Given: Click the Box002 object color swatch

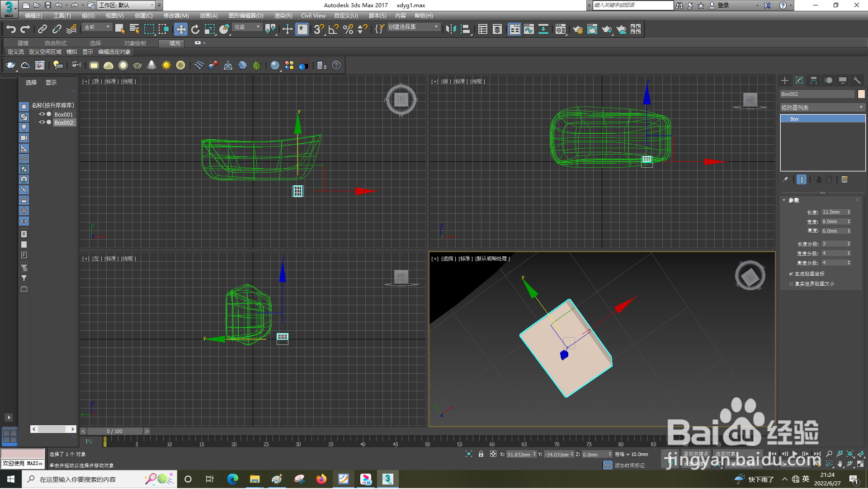Looking at the screenshot, I should click(x=861, y=94).
